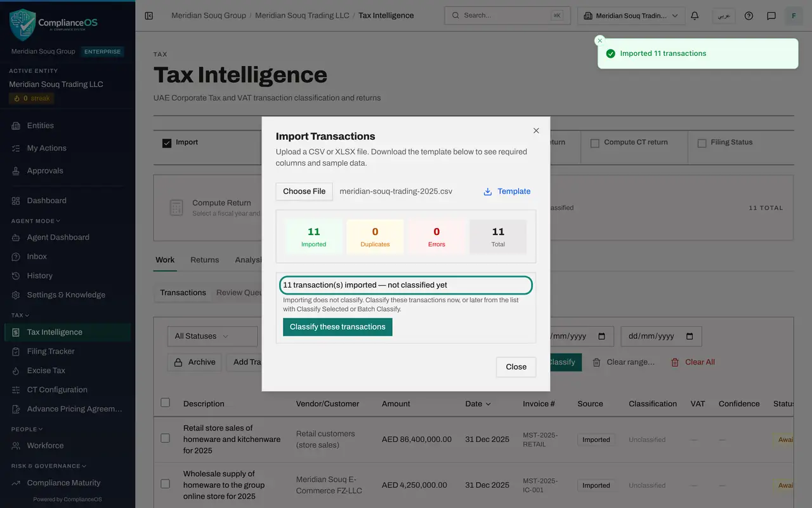Collapse the Agent Mode section

[x=36, y=221]
